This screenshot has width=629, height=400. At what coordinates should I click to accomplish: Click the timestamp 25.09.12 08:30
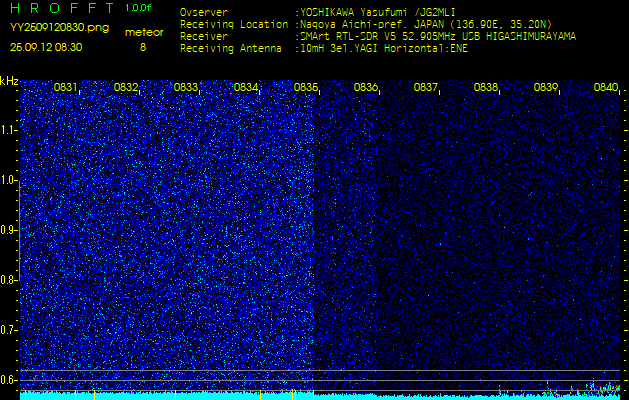pos(46,47)
